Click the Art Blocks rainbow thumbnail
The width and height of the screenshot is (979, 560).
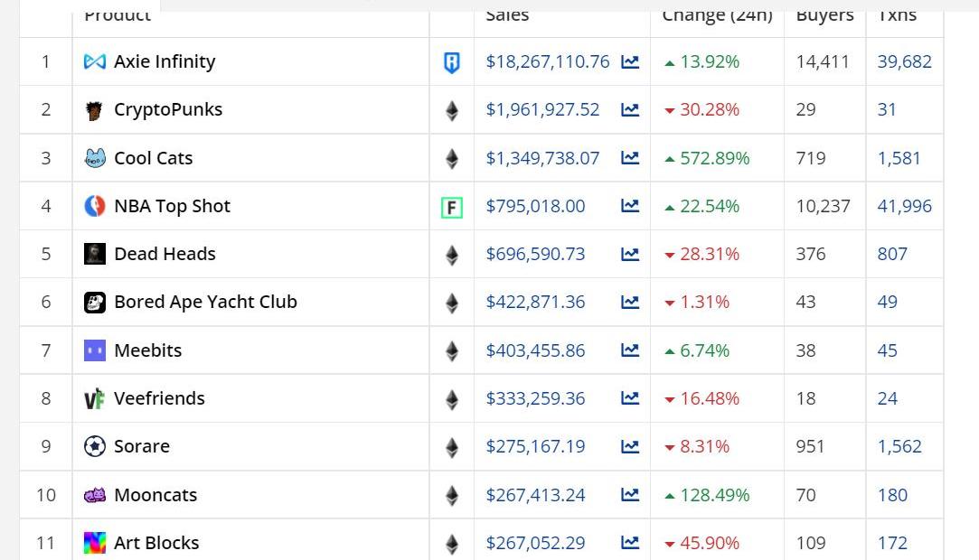tap(95, 543)
